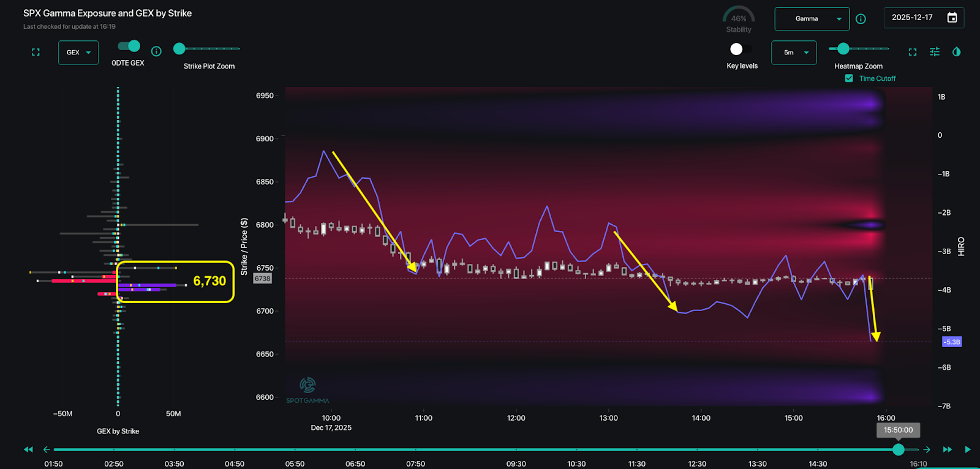
Task: Step forward one interval with right arrow
Action: pyautogui.click(x=927, y=449)
